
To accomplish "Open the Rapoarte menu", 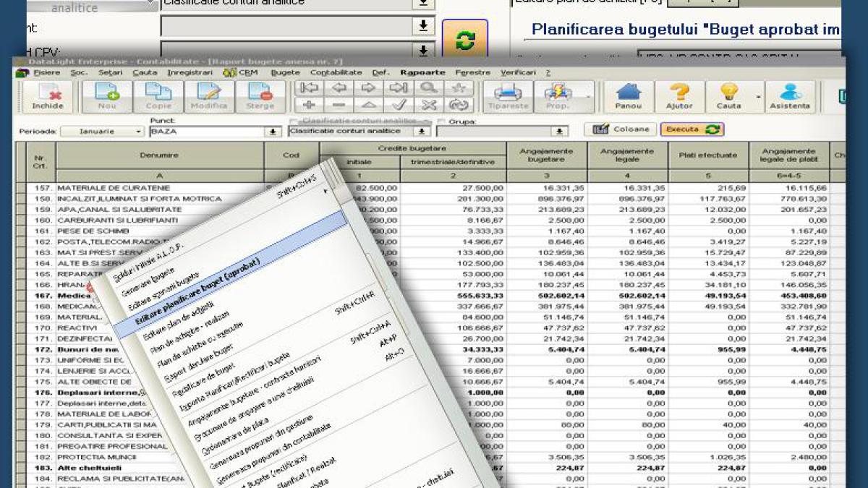I will coord(422,72).
